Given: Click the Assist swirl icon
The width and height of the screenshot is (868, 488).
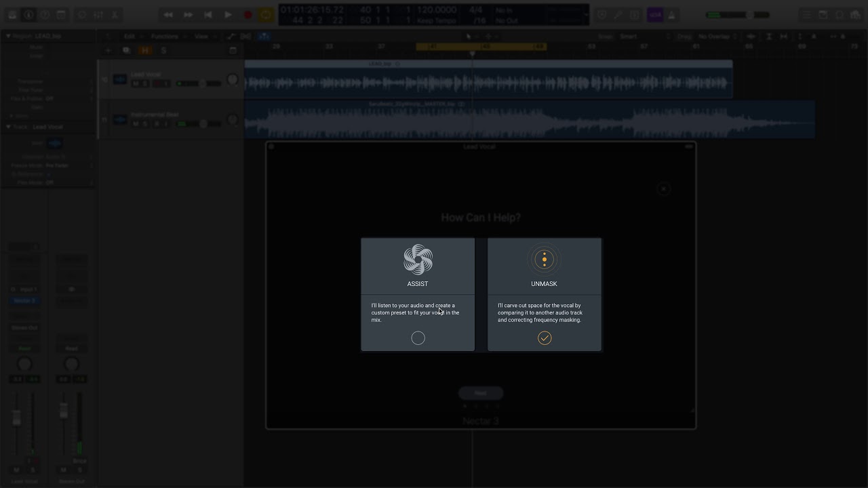Looking at the screenshot, I should (418, 260).
